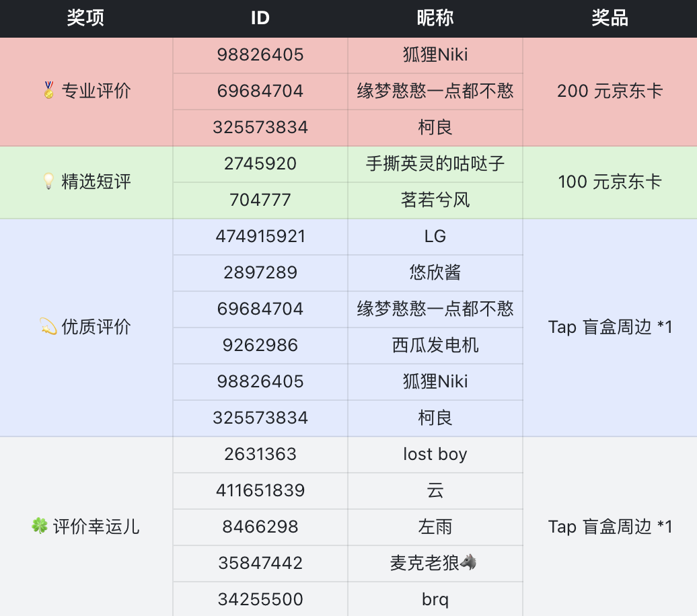
Task: Click the nickname 西瓜发电机
Action: [x=435, y=345]
